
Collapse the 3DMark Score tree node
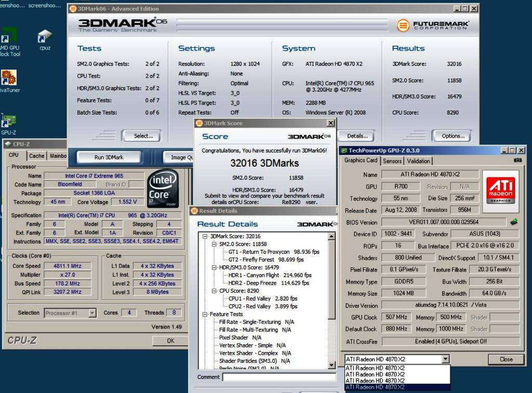[x=205, y=236]
